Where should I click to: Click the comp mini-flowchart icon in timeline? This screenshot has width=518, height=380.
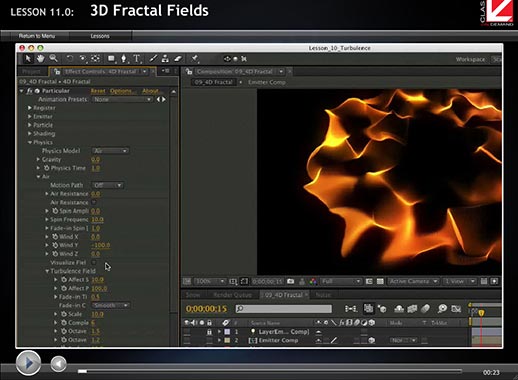(x=351, y=309)
